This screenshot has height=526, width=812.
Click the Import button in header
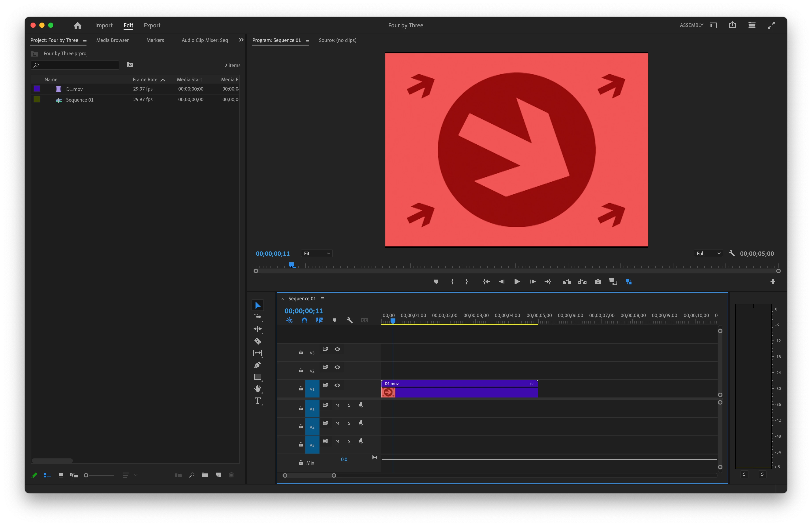(104, 25)
